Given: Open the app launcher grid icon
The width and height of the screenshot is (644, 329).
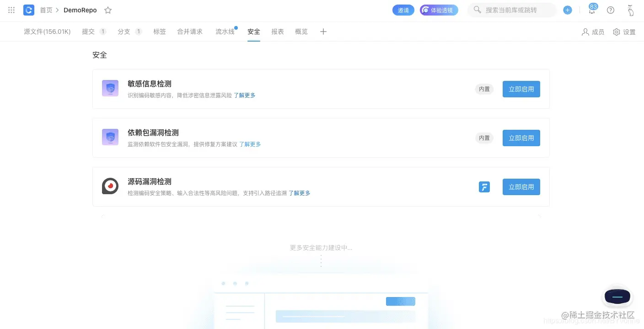Looking at the screenshot, I should click(11, 10).
